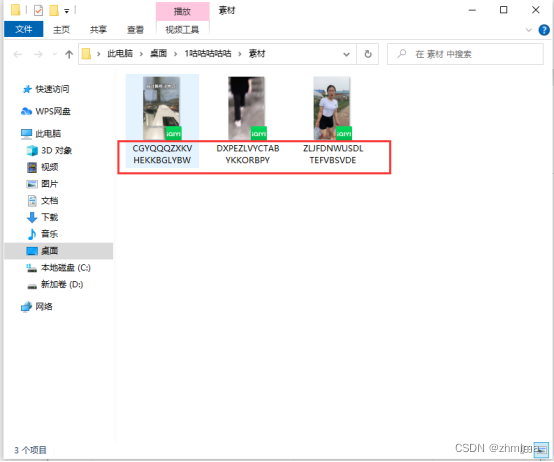This screenshot has width=554, height=462.
Task: Open the 文件 (File) ribbon tab
Action: 23,29
